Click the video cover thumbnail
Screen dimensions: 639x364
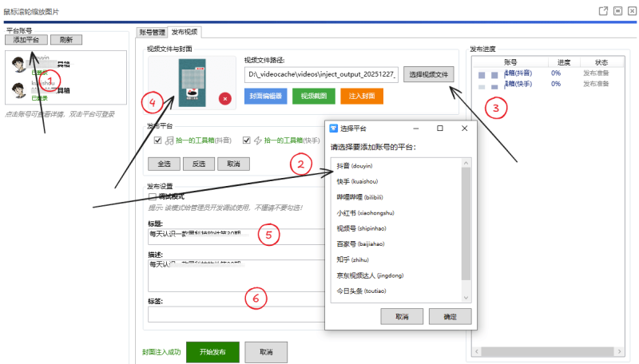click(192, 83)
